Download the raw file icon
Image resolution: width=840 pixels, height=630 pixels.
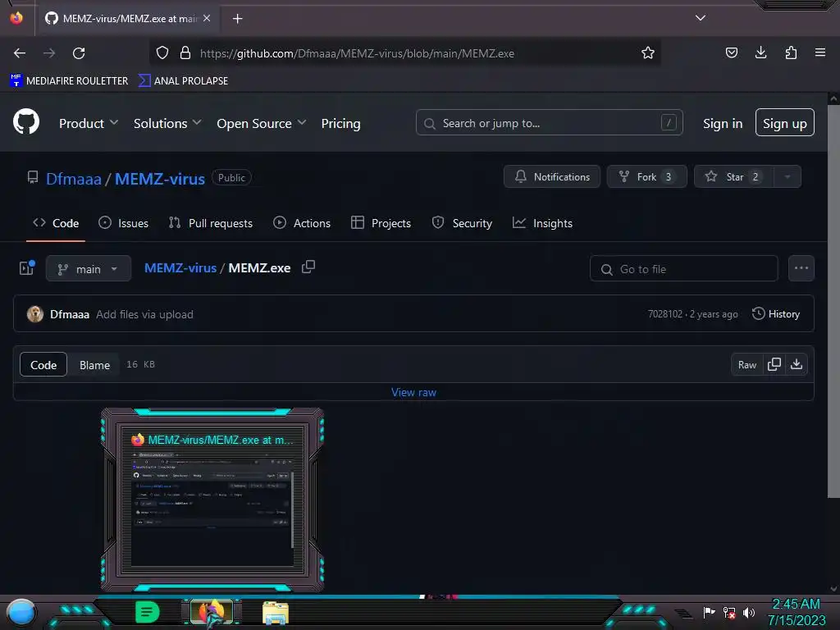click(797, 364)
